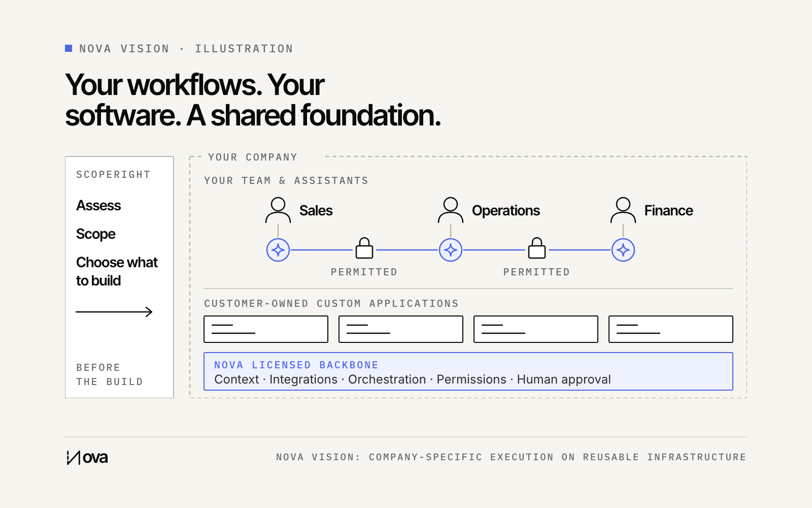Click the word "Context" in the backbone
This screenshot has width=812, height=508.
(236, 379)
